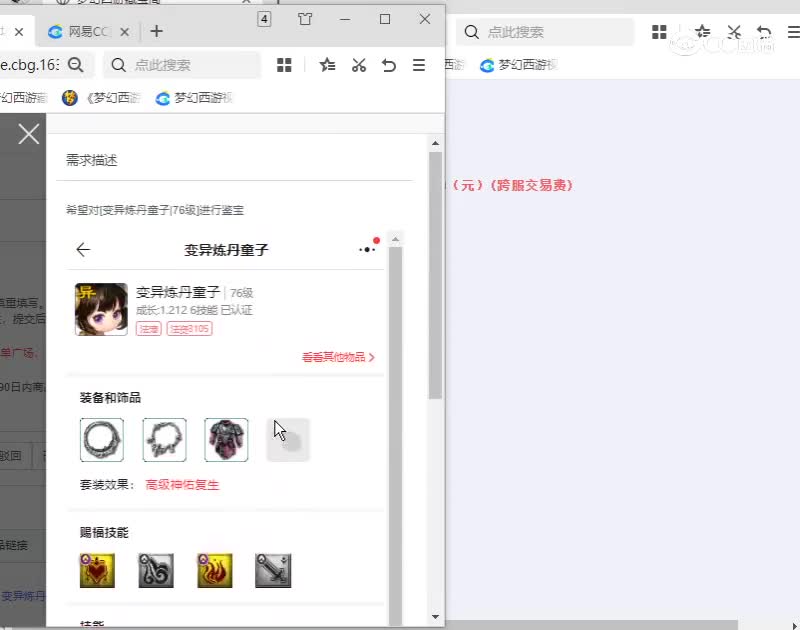Screen dimensions: 800x630
Task: Click the 需求描述 heading
Action: coord(92,160)
